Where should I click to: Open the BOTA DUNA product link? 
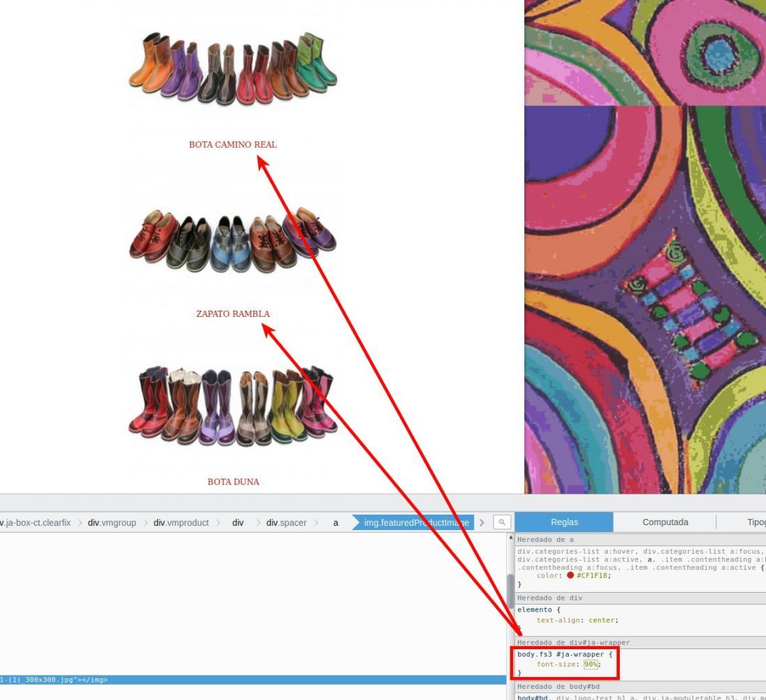233,482
